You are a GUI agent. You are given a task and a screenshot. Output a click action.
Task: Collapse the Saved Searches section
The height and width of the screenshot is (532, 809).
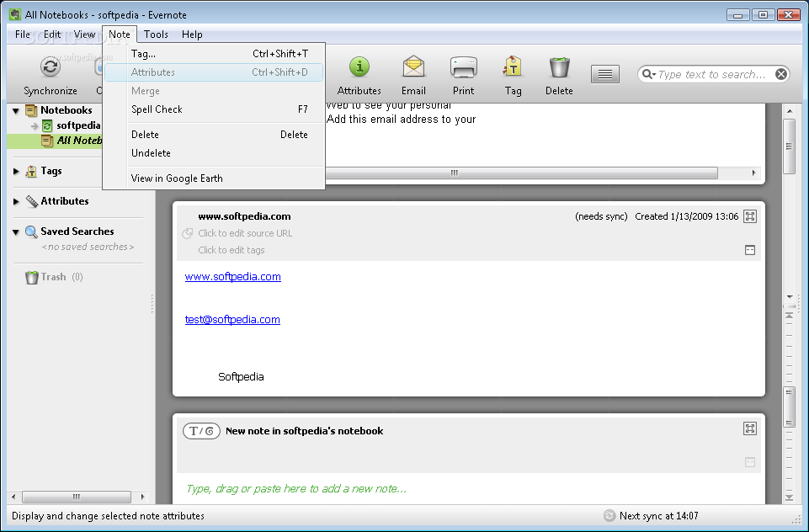15,231
